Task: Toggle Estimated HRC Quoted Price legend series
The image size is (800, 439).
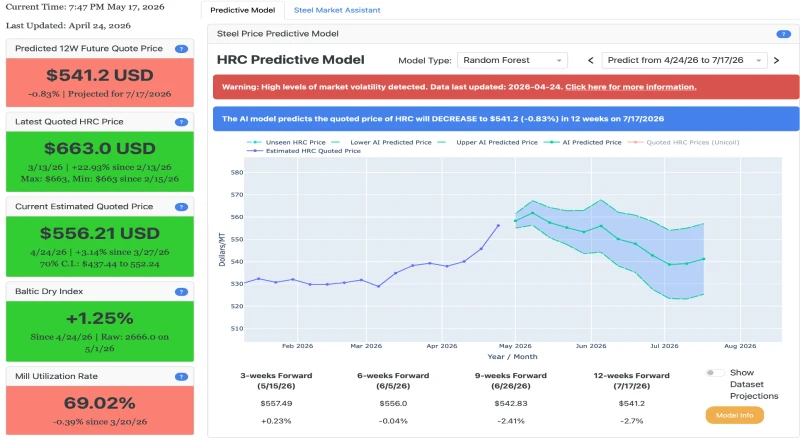Action: [x=304, y=151]
